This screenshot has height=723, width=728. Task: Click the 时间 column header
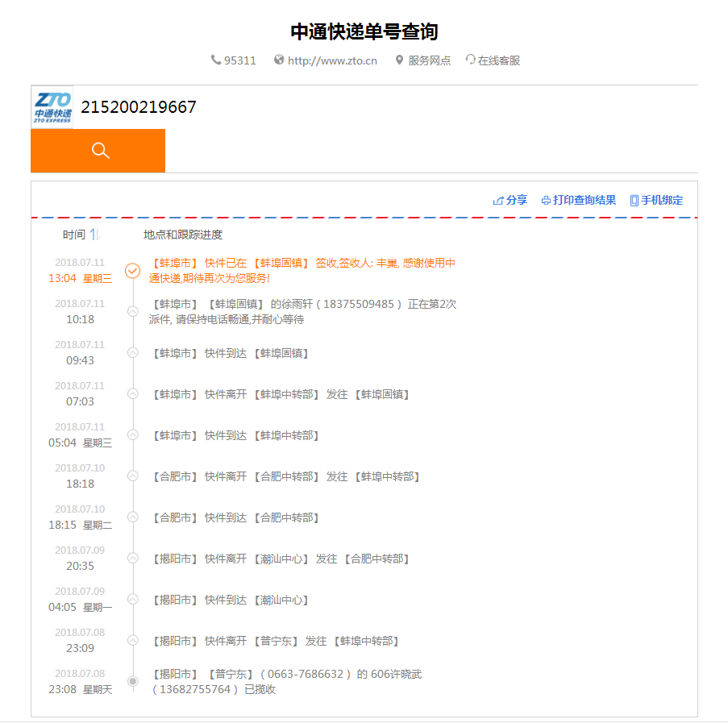74,235
